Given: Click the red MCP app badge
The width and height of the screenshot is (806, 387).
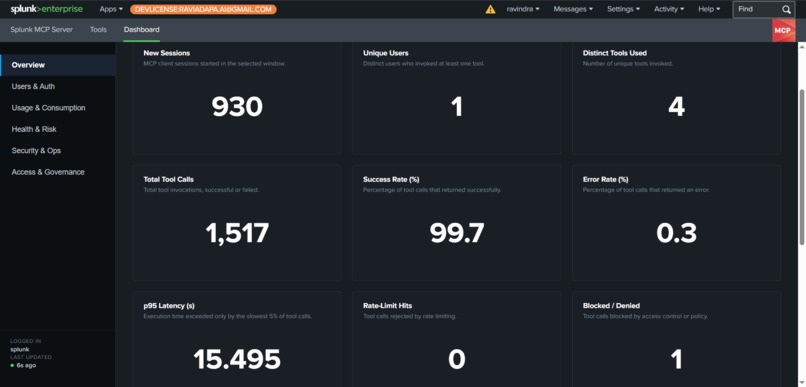Looking at the screenshot, I should click(x=782, y=30).
